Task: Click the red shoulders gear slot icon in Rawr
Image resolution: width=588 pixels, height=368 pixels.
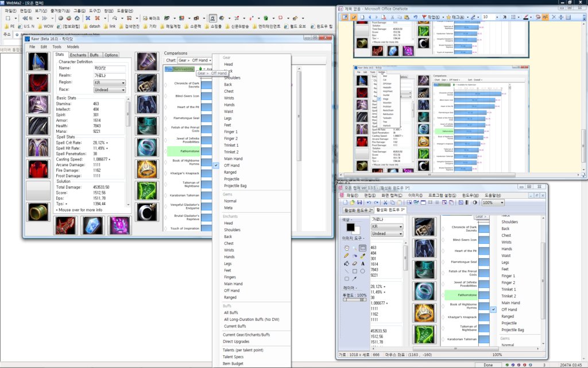Action: pyautogui.click(x=38, y=83)
